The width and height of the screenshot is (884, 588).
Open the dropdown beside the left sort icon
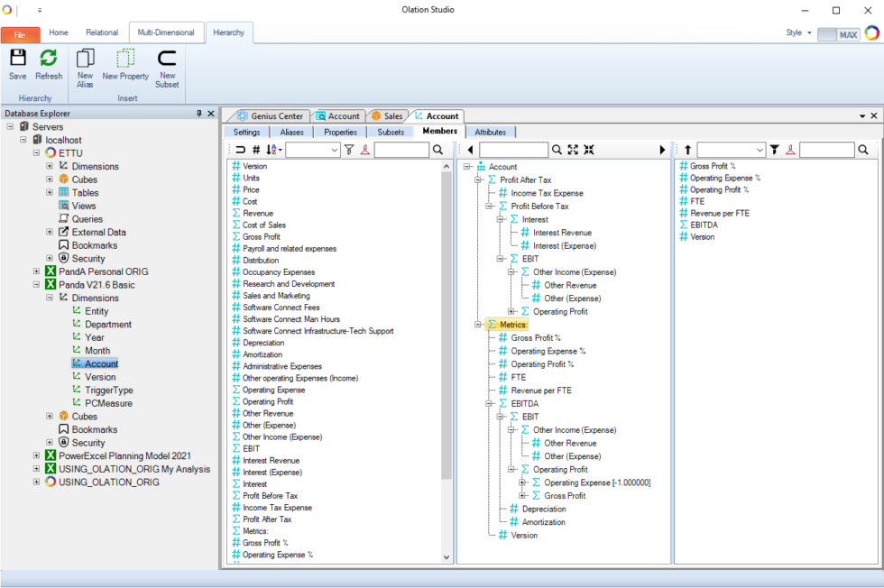click(x=313, y=150)
